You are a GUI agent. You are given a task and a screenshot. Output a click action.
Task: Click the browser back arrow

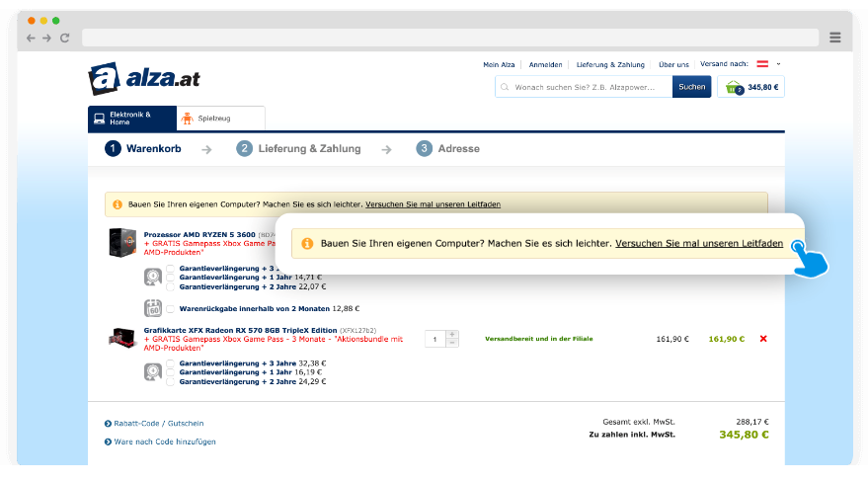pos(31,38)
